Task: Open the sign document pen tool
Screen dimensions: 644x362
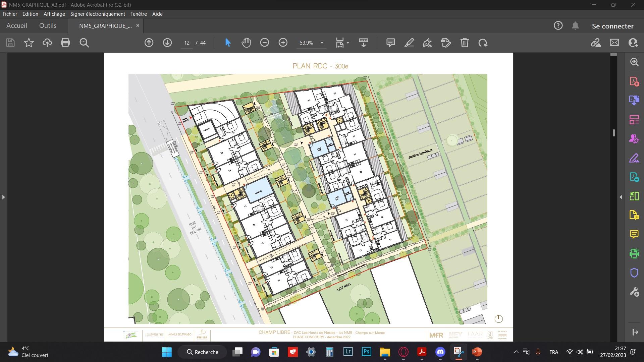Action: 427,43
